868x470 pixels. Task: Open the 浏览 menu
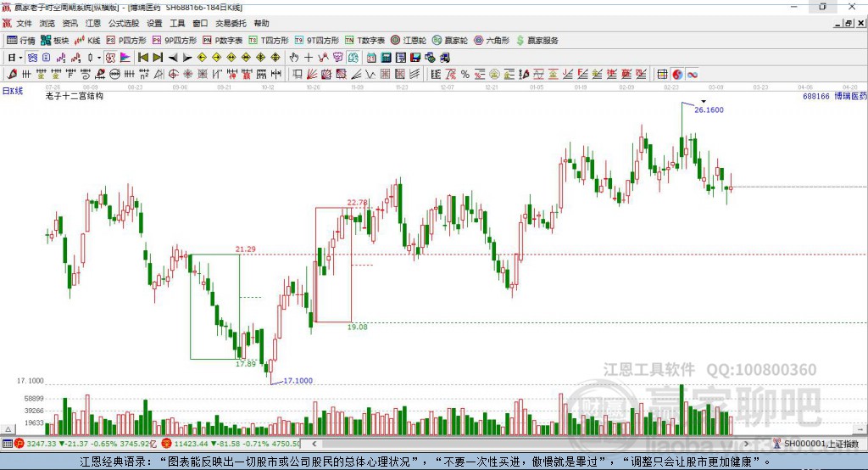point(47,23)
